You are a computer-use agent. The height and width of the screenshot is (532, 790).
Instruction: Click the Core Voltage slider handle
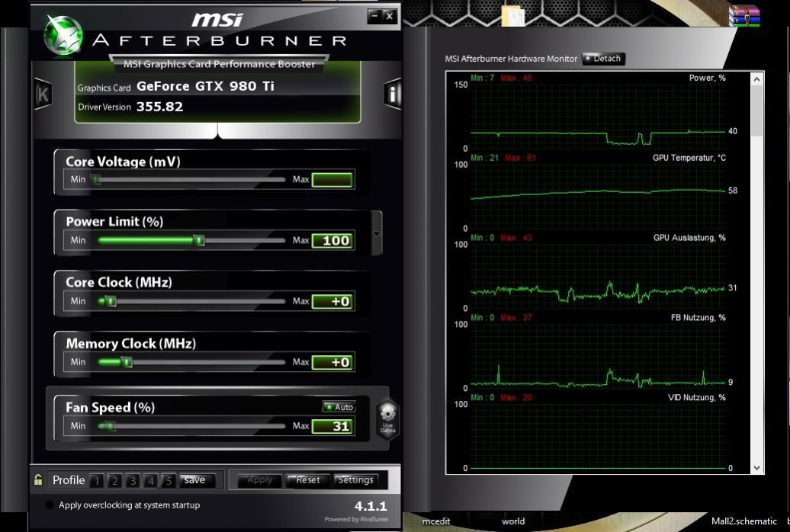point(96,179)
